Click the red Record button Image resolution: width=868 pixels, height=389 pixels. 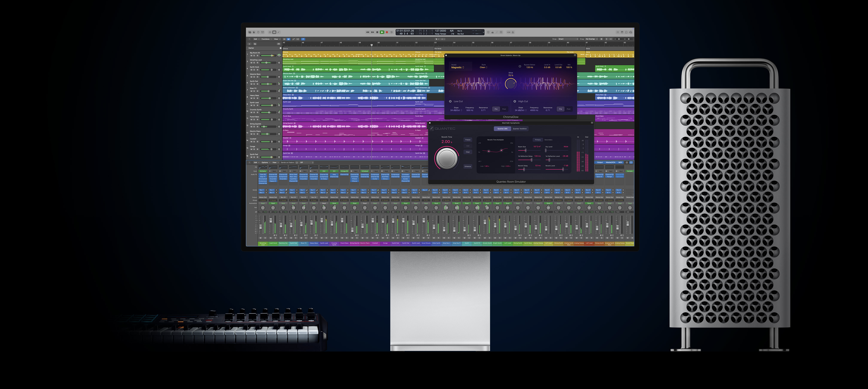387,32
